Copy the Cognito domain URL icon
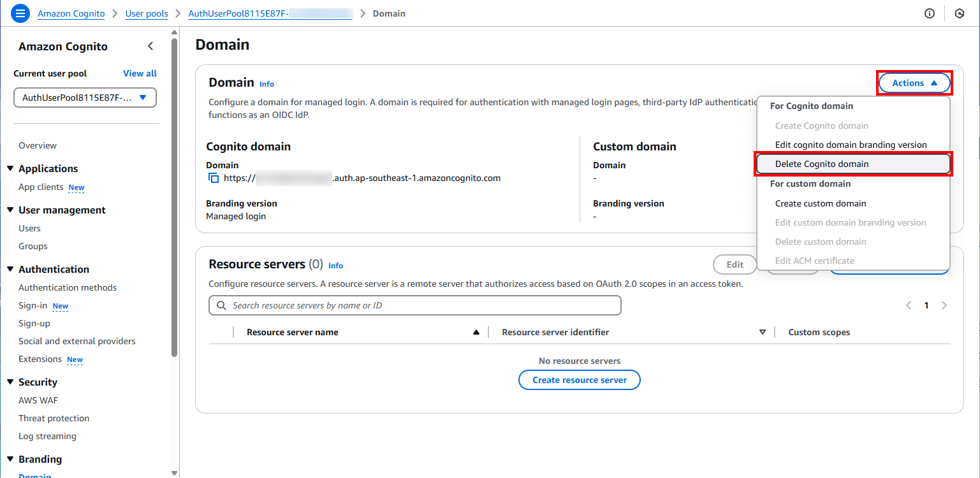980x478 pixels. tap(214, 178)
